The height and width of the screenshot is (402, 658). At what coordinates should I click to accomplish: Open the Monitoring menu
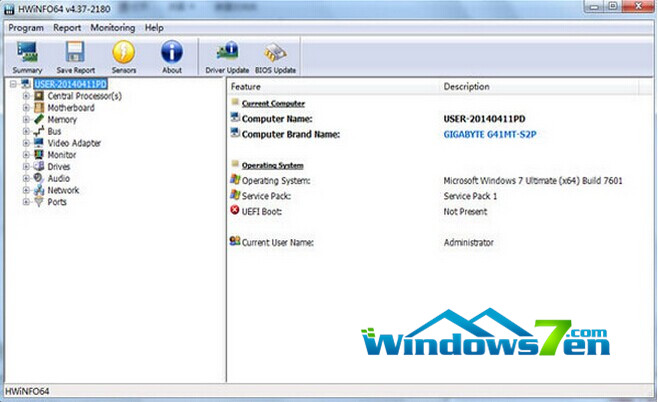coord(113,28)
